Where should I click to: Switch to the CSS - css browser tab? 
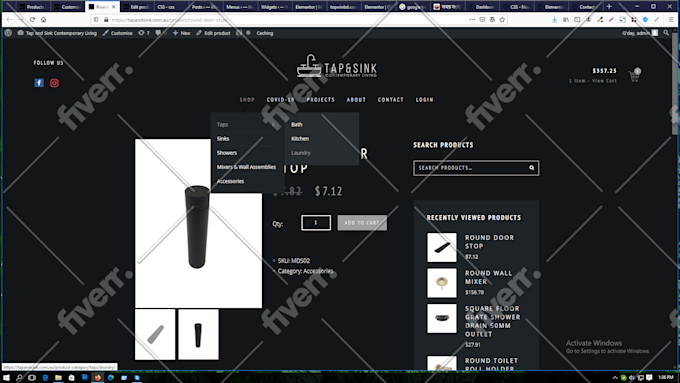[165, 7]
